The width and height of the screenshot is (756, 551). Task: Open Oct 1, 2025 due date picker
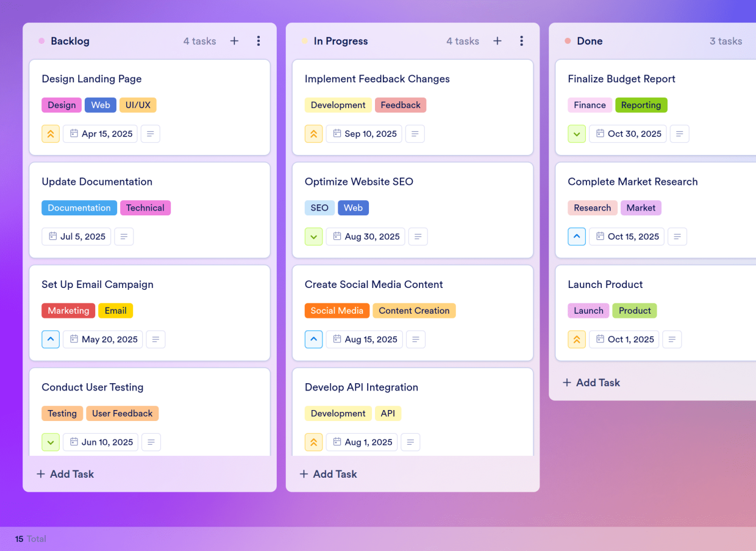tap(624, 339)
